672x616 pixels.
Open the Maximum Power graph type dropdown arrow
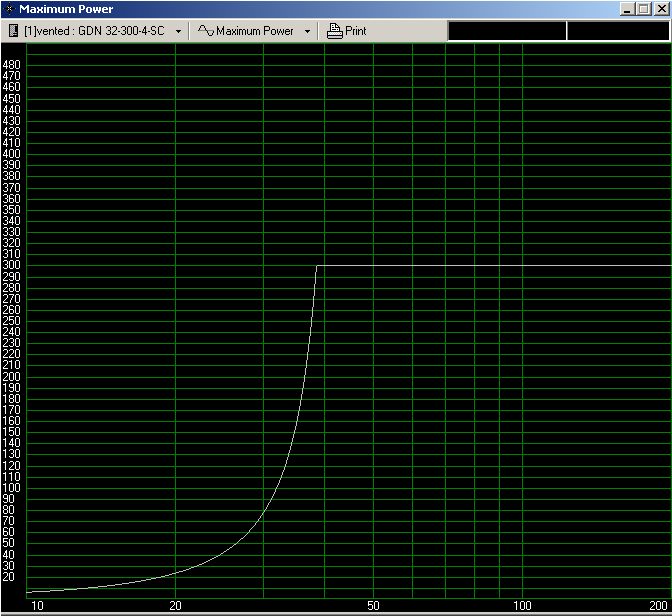pyautogui.click(x=307, y=31)
